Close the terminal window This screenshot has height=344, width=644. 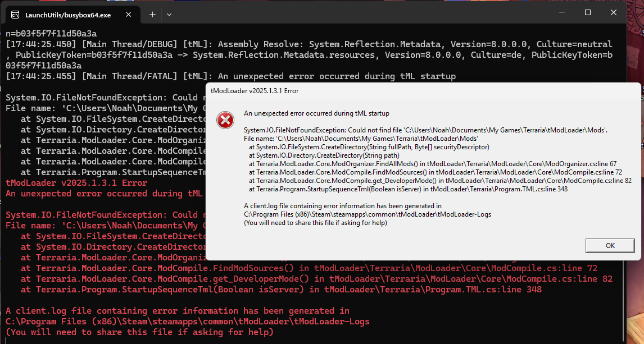tap(614, 13)
